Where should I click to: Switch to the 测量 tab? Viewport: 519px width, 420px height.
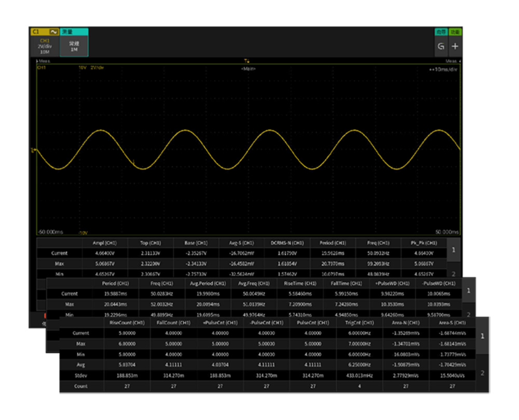click(x=74, y=32)
